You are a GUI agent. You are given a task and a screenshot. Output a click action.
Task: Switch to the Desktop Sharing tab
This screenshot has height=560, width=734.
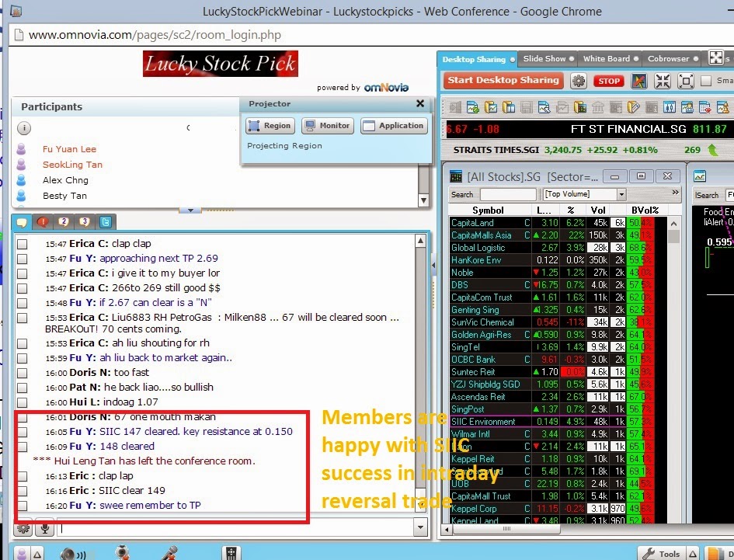pos(478,60)
